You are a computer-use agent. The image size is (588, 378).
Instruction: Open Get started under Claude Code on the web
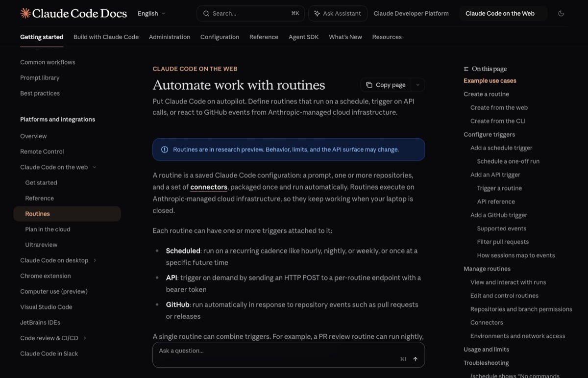coord(41,183)
